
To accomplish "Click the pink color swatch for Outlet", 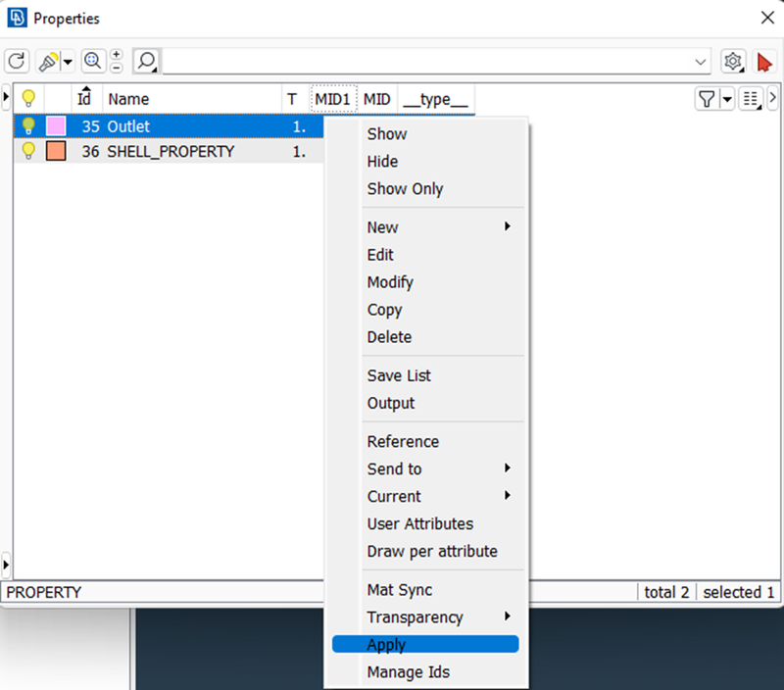I will point(56,126).
